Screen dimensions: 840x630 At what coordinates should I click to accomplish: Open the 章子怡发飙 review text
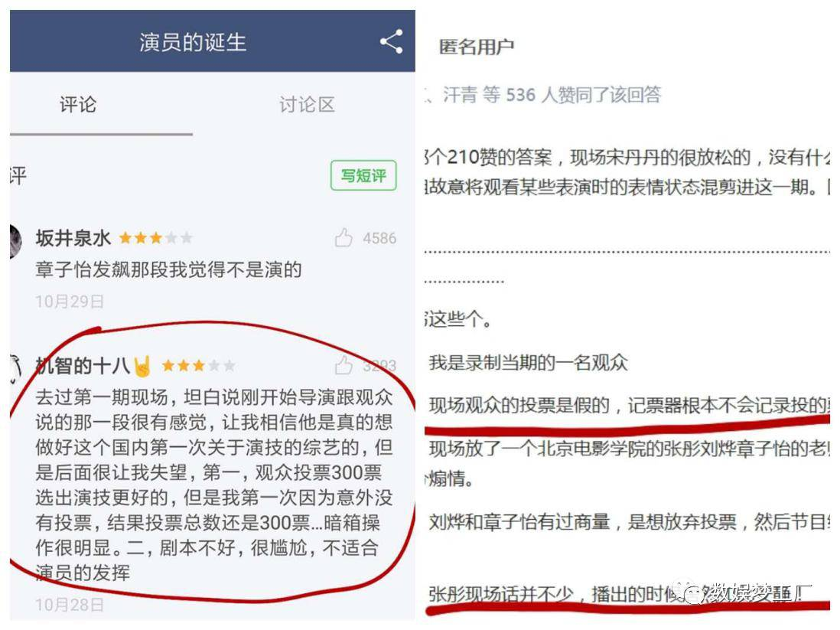(169, 269)
